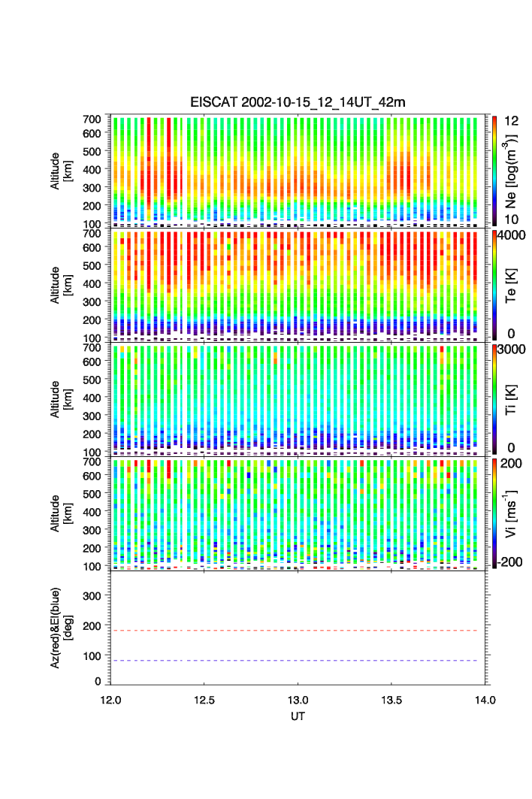Screen dimensions: 532x799
Task: Click the Vi ion velocity color bar
Action: pyautogui.click(x=494, y=513)
